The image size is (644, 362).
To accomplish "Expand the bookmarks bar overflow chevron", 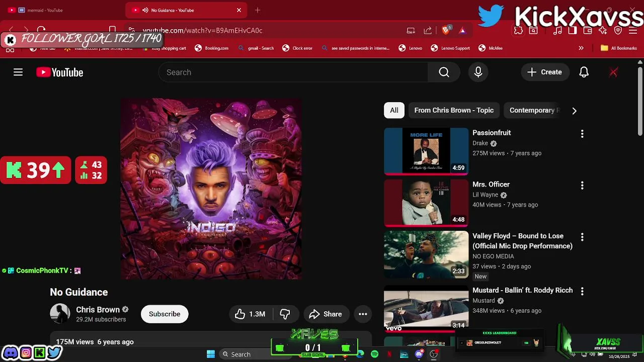I will (x=581, y=48).
